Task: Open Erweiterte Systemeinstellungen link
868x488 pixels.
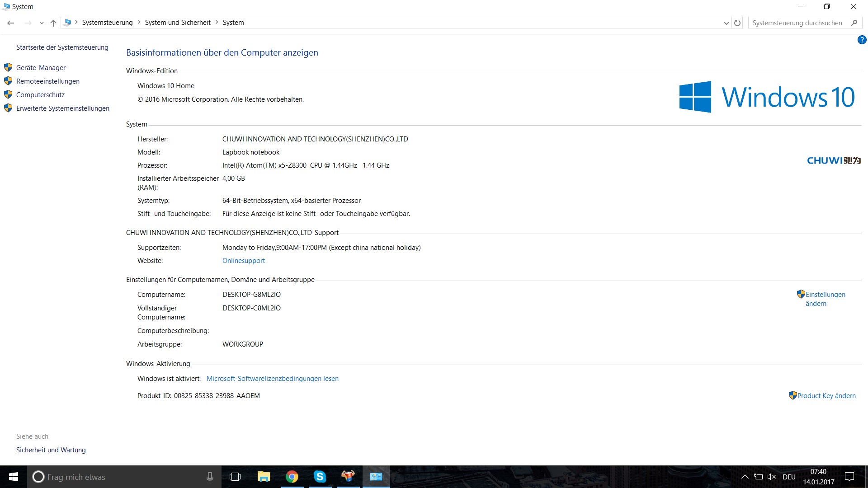Action: click(x=63, y=108)
